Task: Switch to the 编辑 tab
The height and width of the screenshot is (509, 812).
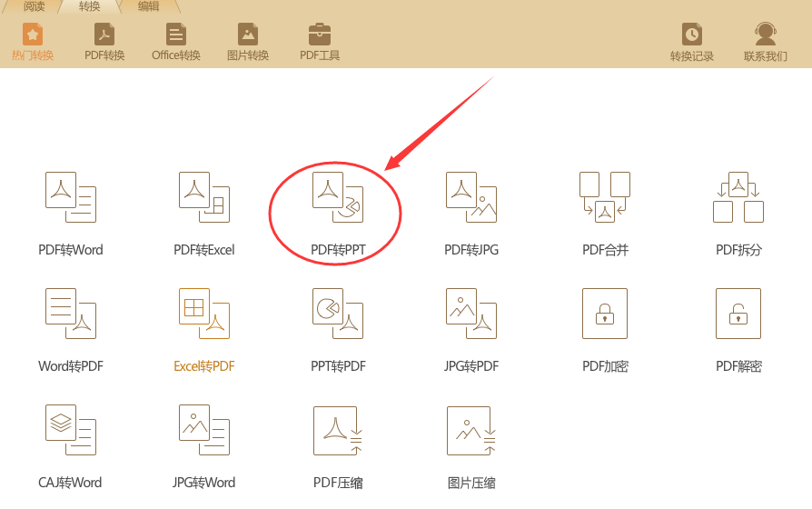Action: [149, 6]
